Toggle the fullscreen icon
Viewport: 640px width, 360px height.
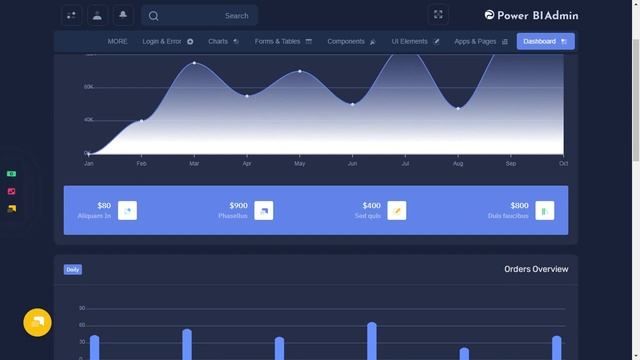click(438, 15)
